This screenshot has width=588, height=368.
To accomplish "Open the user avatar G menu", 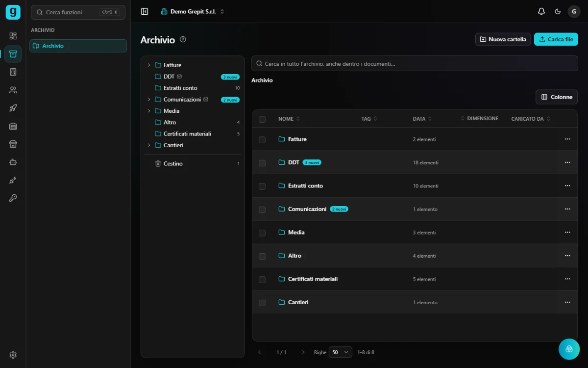I will [574, 11].
